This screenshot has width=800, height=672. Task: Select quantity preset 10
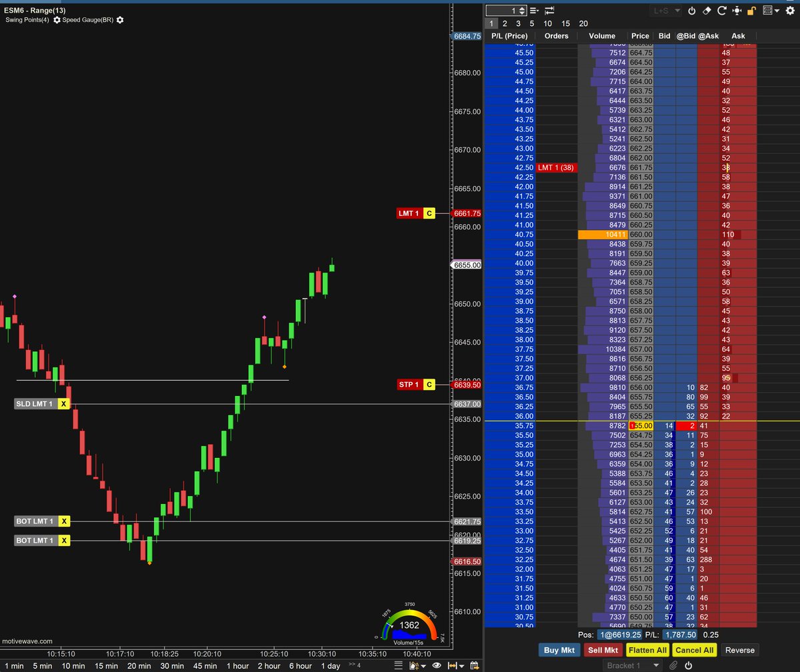[547, 23]
